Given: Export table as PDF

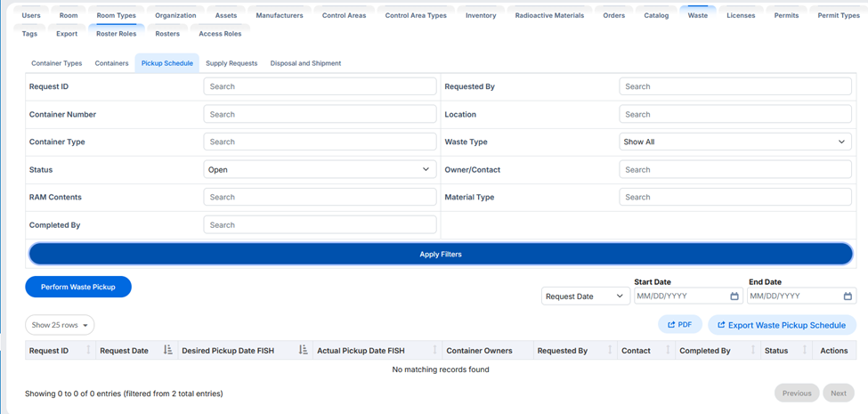Looking at the screenshot, I should 680,325.
